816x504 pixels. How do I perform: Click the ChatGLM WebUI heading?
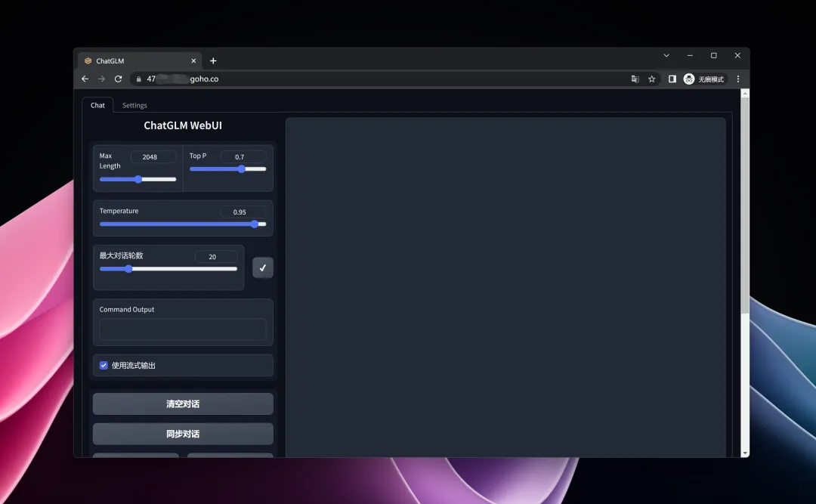tap(183, 125)
